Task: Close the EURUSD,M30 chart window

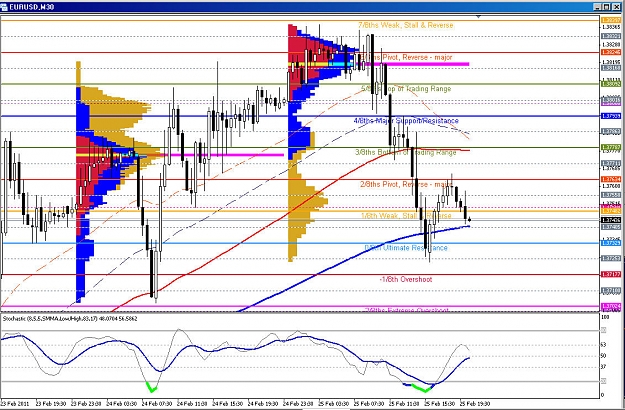Action: pos(616,7)
